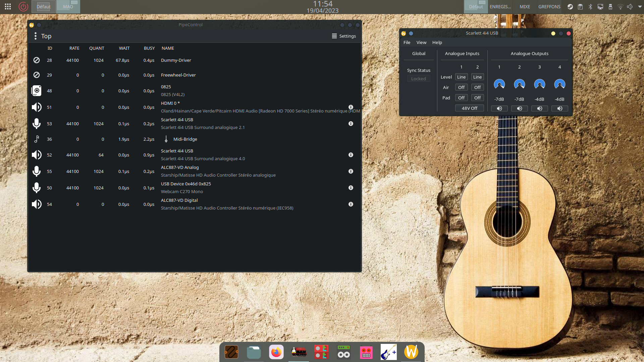
Task: Click the camera icon for 0825 V4L2 device
Action: [37, 91]
